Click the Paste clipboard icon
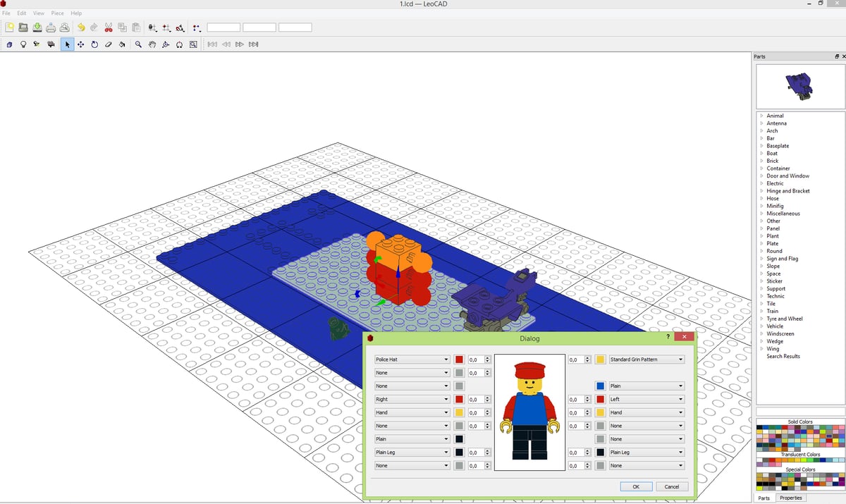Image resolution: width=846 pixels, height=504 pixels. (136, 27)
